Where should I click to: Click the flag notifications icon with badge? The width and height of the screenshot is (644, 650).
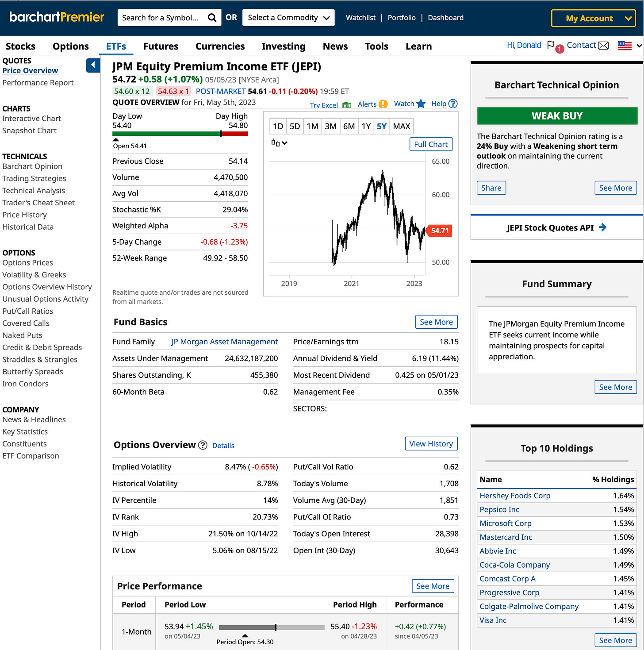[551, 45]
